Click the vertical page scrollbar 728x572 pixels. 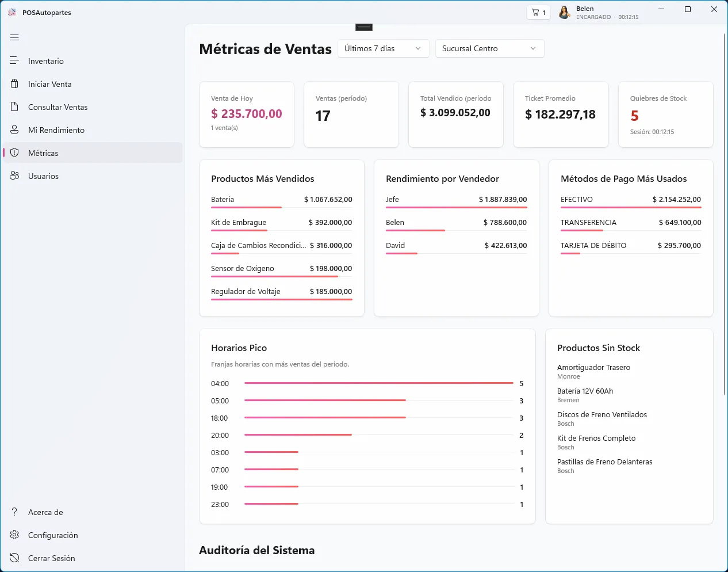pos(724,214)
